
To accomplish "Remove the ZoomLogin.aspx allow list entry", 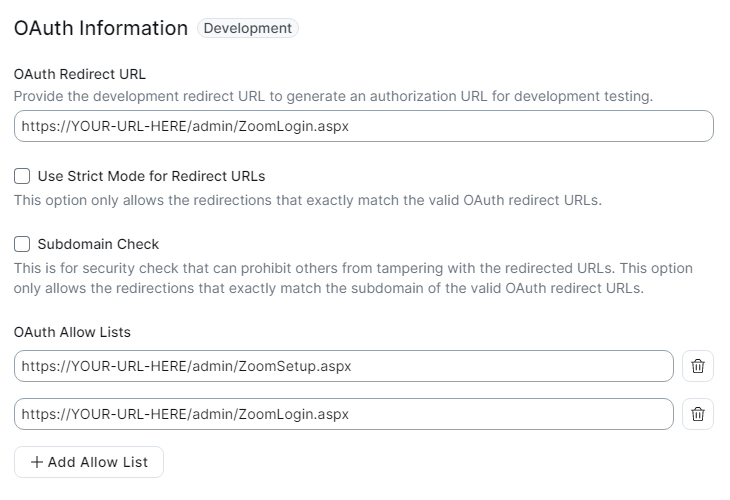I will [697, 414].
